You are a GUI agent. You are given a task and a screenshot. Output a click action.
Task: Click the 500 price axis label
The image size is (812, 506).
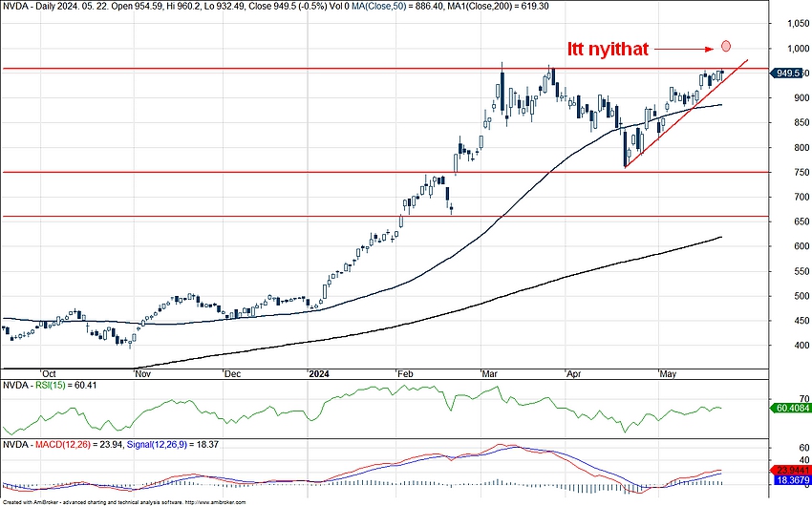coord(802,296)
